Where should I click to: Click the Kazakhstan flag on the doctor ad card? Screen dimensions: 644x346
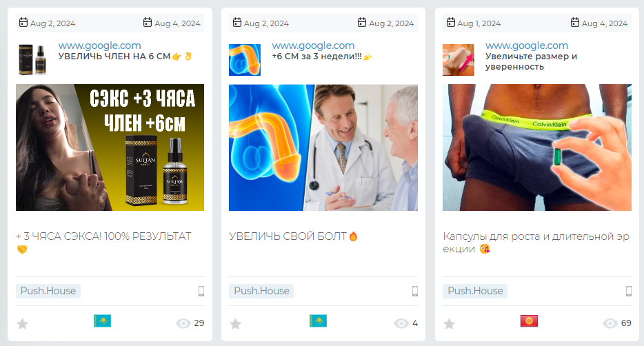(318, 321)
